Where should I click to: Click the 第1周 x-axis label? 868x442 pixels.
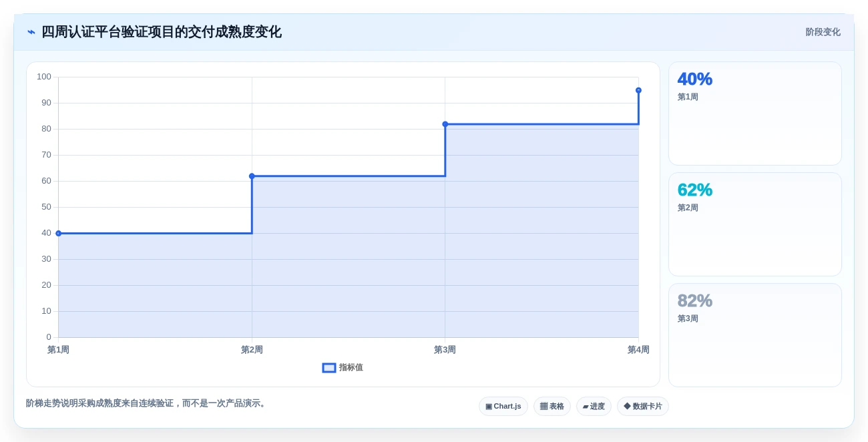[59, 350]
